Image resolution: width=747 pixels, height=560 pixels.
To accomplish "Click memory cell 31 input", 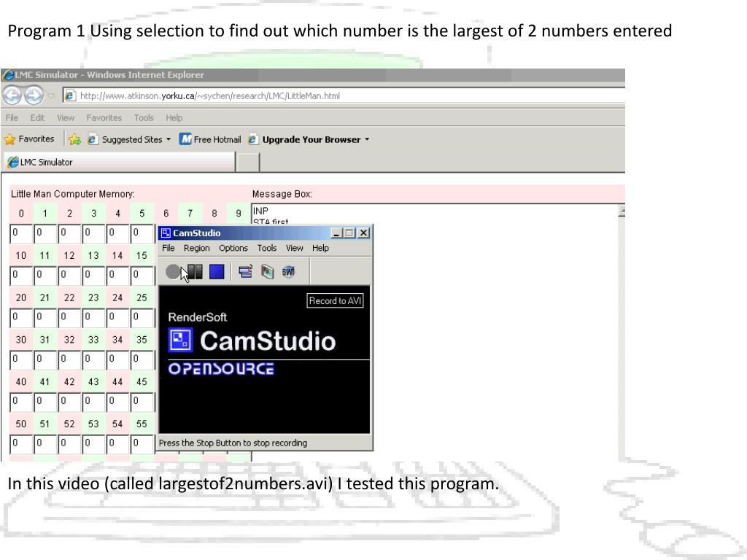I will (x=44, y=359).
